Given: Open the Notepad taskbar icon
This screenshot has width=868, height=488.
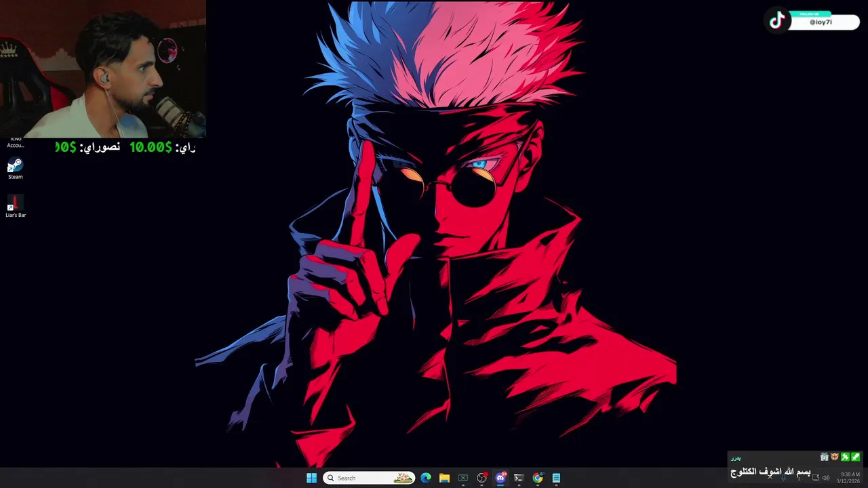Looking at the screenshot, I should (x=556, y=478).
